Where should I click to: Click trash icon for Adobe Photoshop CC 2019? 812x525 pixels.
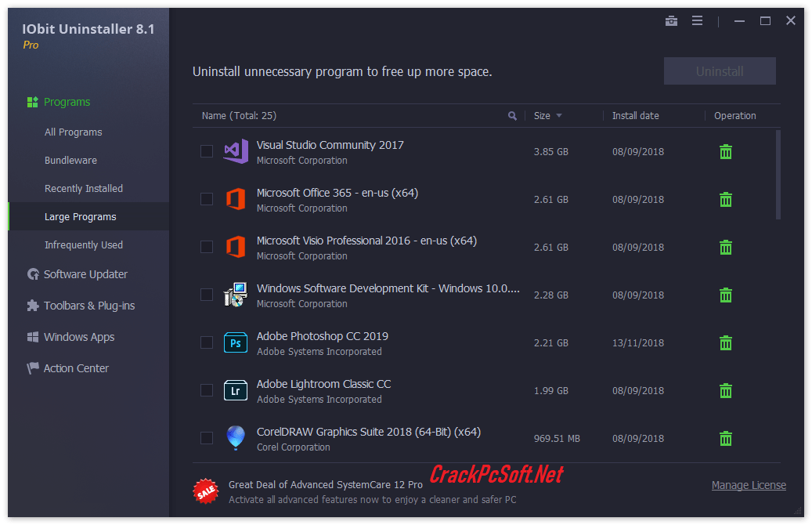[726, 342]
